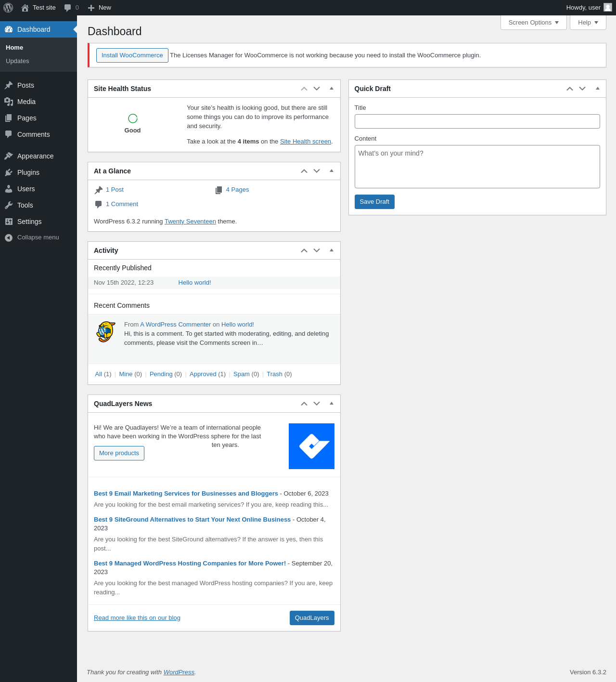Move Quick Draft widget up
The width and height of the screenshot is (616, 682).
(570, 89)
